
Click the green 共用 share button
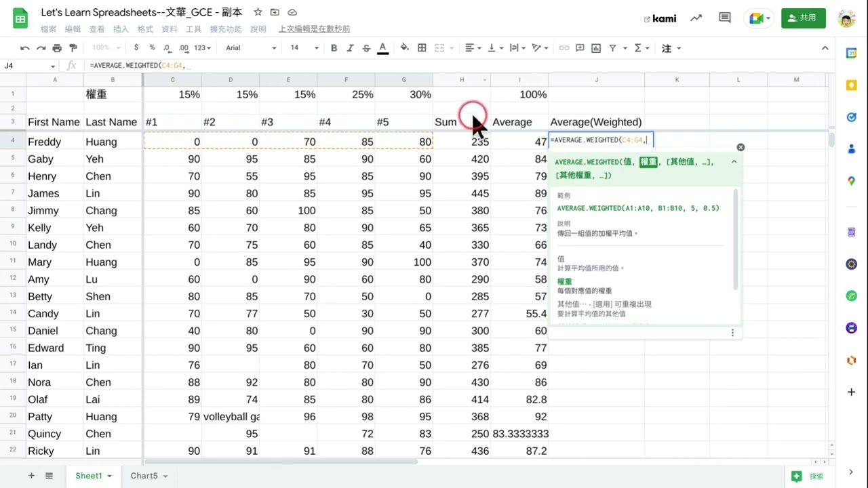(x=803, y=18)
